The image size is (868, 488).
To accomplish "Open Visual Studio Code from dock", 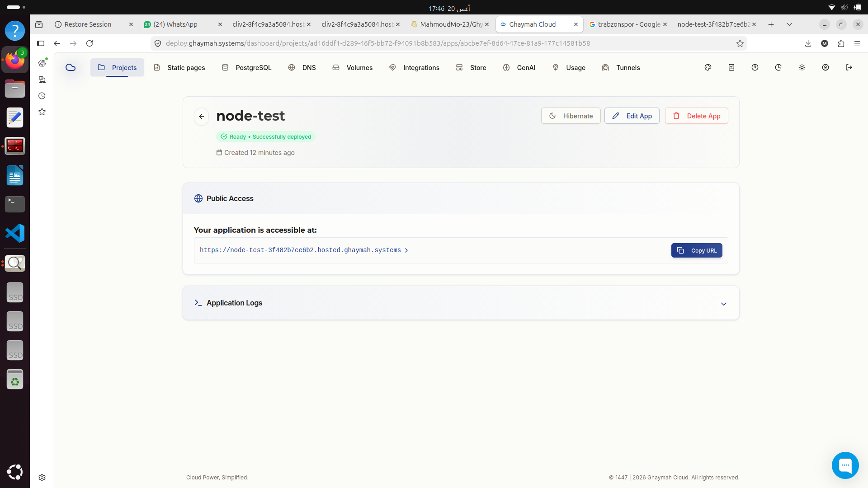I will click(x=15, y=233).
